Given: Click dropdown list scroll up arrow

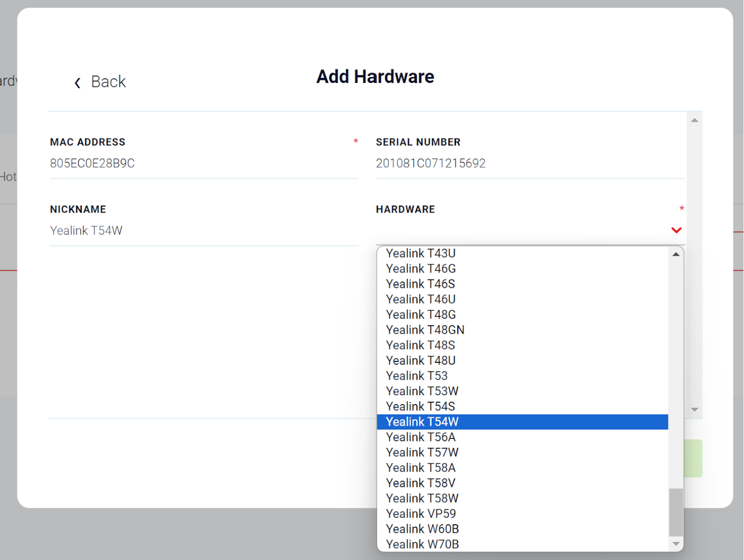Looking at the screenshot, I should tap(676, 254).
